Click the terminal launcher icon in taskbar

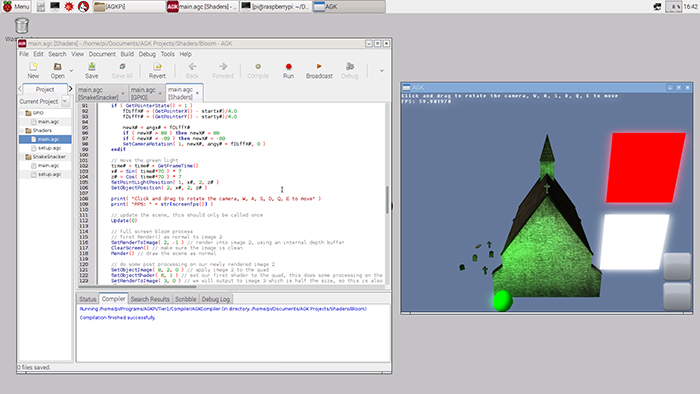(54, 6)
